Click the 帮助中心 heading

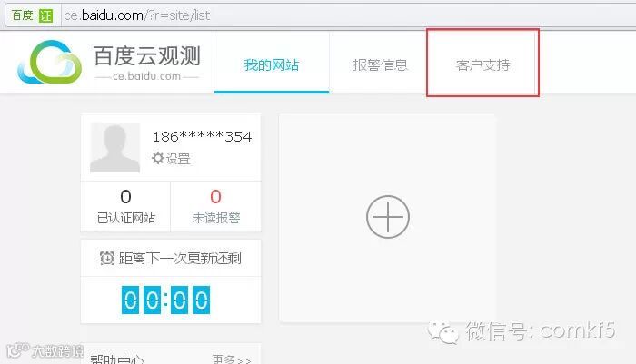tap(117, 359)
